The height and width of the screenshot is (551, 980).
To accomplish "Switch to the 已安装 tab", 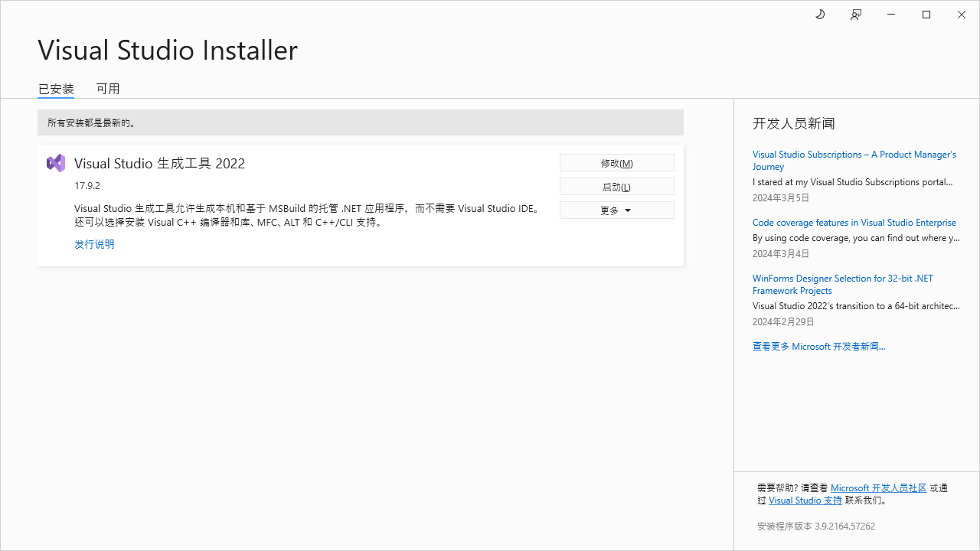I will pyautogui.click(x=56, y=89).
